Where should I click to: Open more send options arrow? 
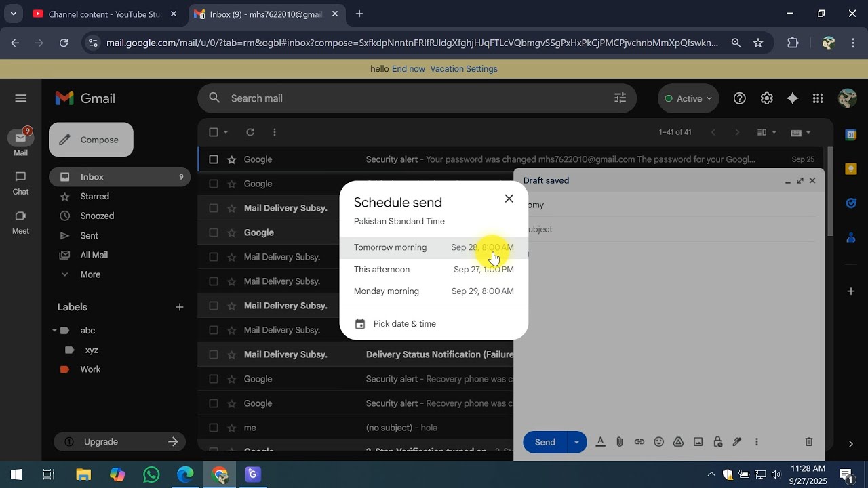576,442
